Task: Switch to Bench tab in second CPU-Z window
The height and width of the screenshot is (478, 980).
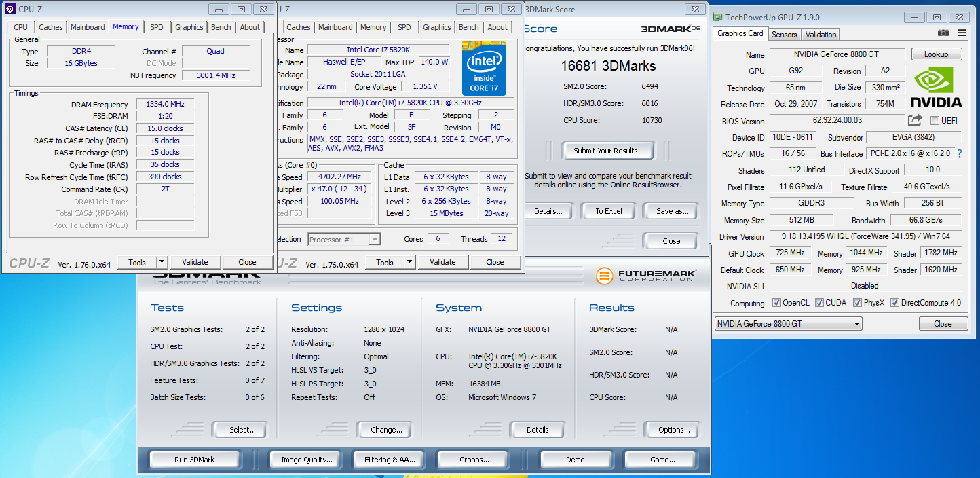Action: [469, 27]
